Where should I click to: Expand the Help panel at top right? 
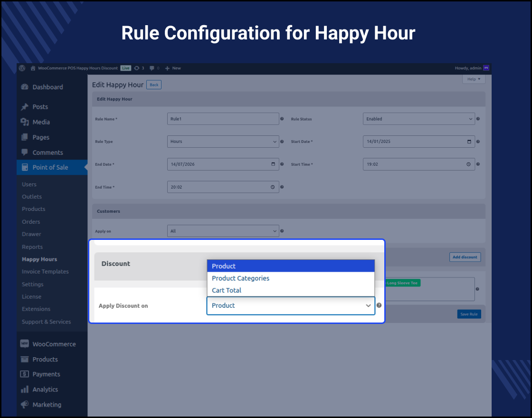(474, 79)
